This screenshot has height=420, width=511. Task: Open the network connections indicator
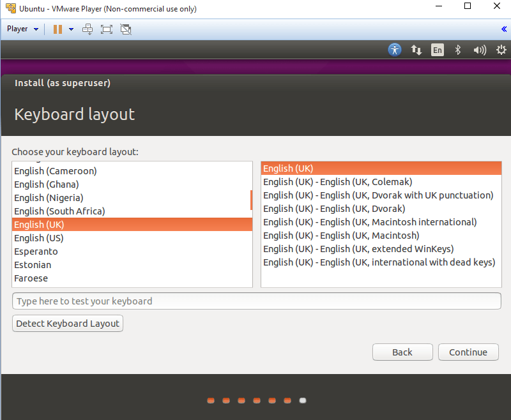pyautogui.click(x=416, y=50)
